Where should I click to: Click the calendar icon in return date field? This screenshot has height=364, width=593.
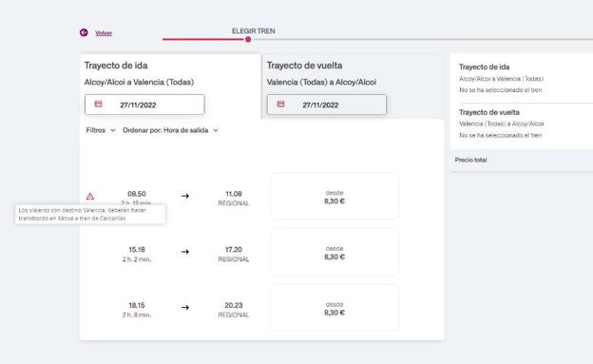[280, 104]
